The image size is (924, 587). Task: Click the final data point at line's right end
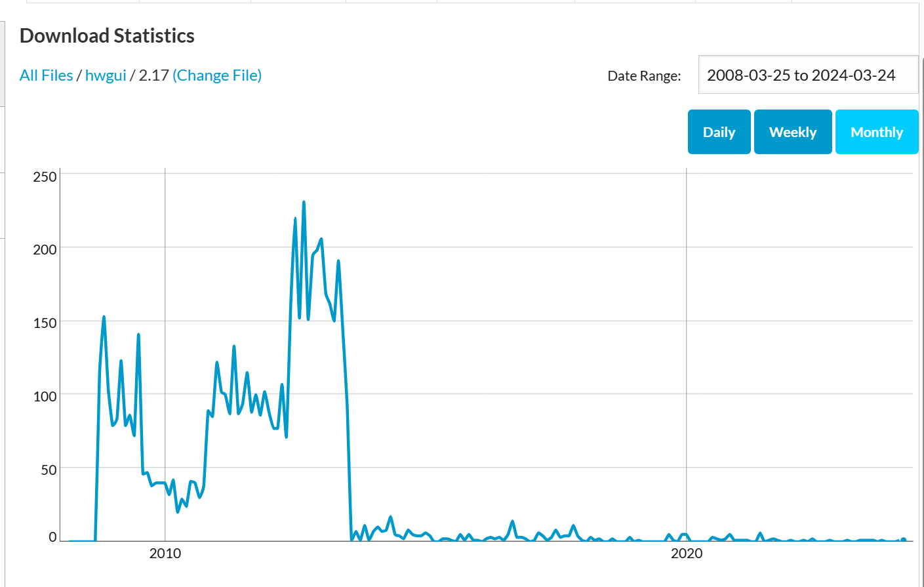coord(904,539)
